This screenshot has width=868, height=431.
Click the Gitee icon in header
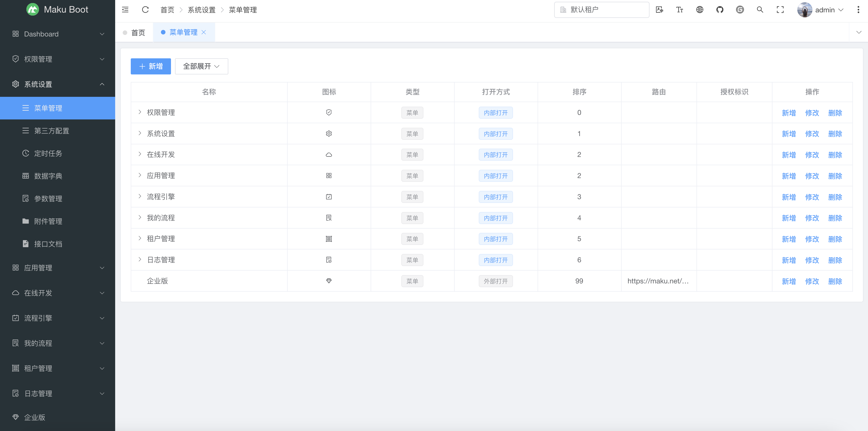coord(740,10)
